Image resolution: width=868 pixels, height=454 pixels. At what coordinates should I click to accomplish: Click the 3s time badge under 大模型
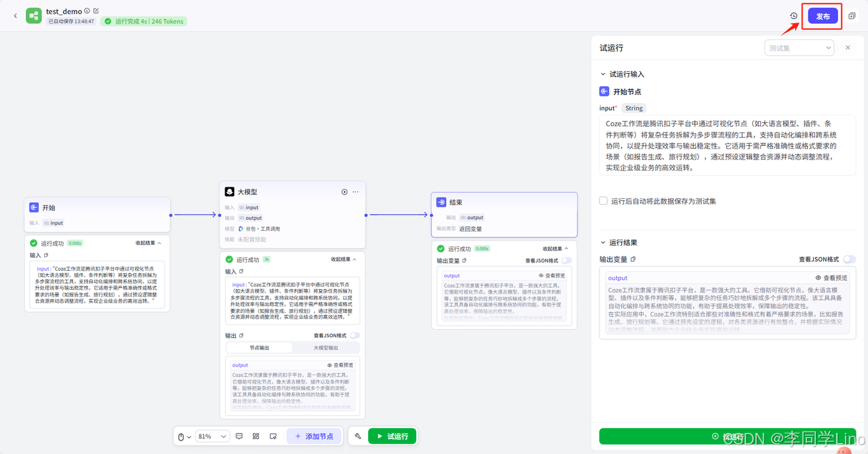click(x=267, y=259)
